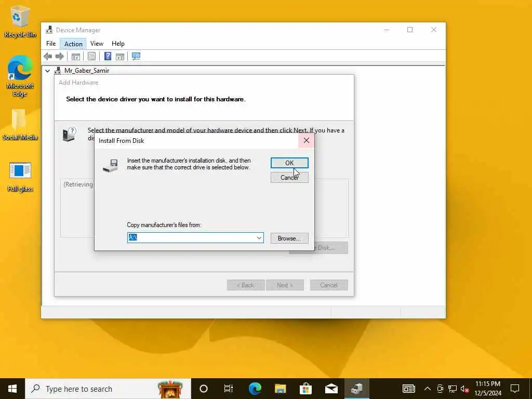Click the hardware question icon in Add Hardware

(x=70, y=135)
